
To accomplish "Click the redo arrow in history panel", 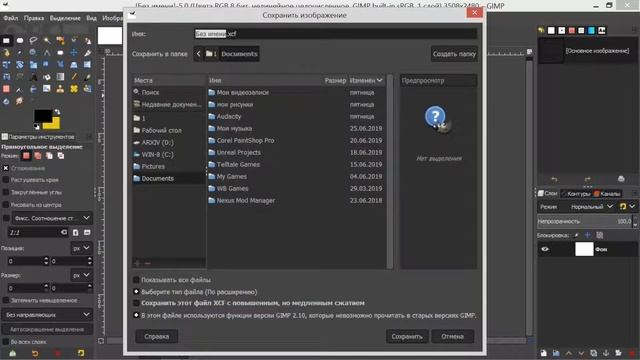I will tap(587, 179).
